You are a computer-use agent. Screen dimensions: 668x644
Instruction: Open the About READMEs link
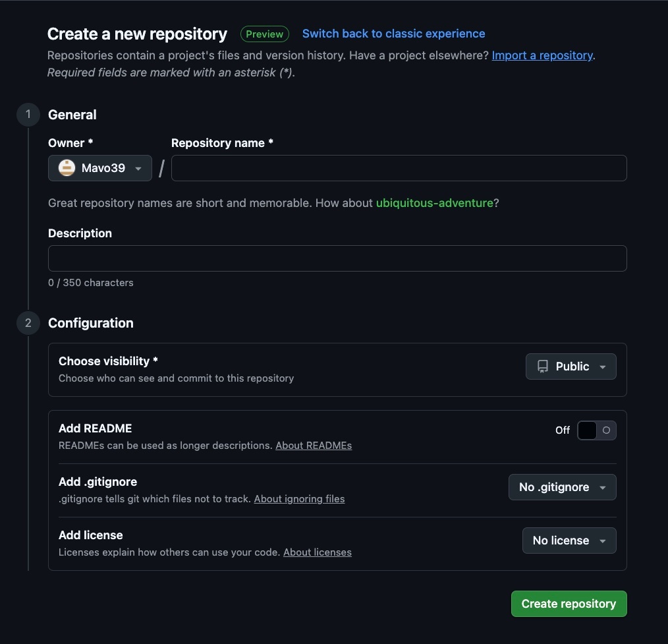(314, 446)
